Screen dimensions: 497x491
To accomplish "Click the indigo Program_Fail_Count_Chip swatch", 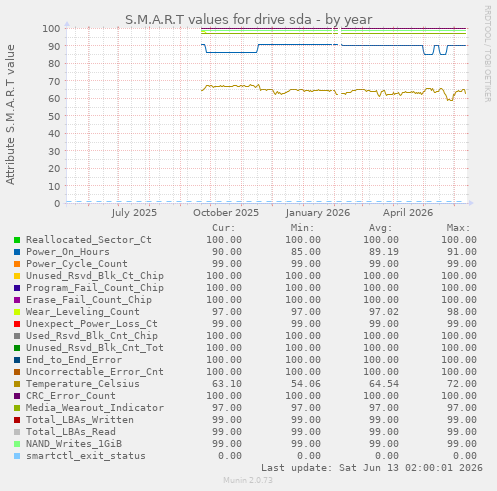I will pyautogui.click(x=17, y=288).
